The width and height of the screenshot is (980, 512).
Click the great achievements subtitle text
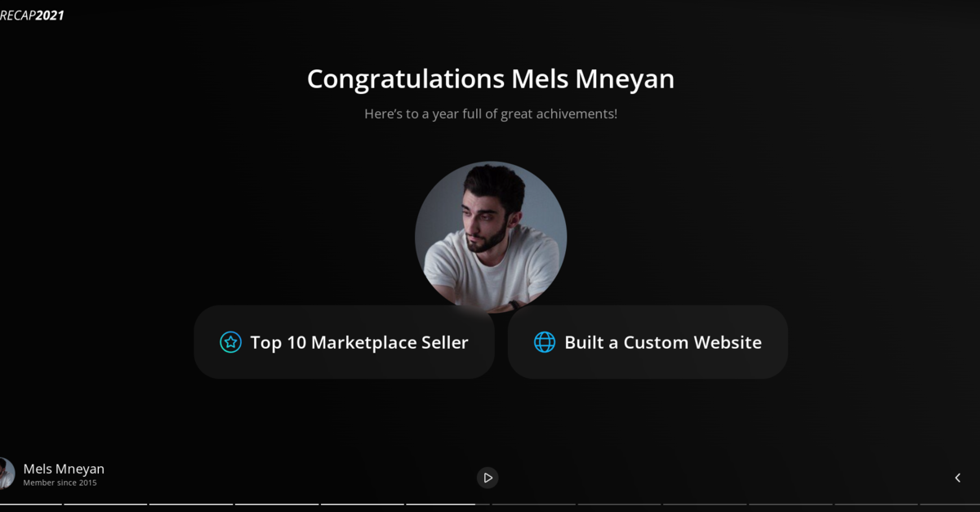[x=491, y=114]
